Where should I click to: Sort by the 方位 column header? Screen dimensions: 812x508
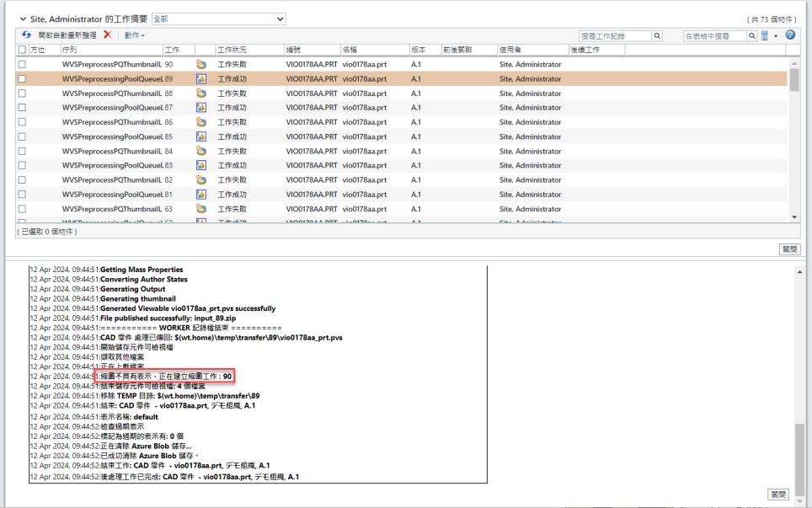point(37,50)
